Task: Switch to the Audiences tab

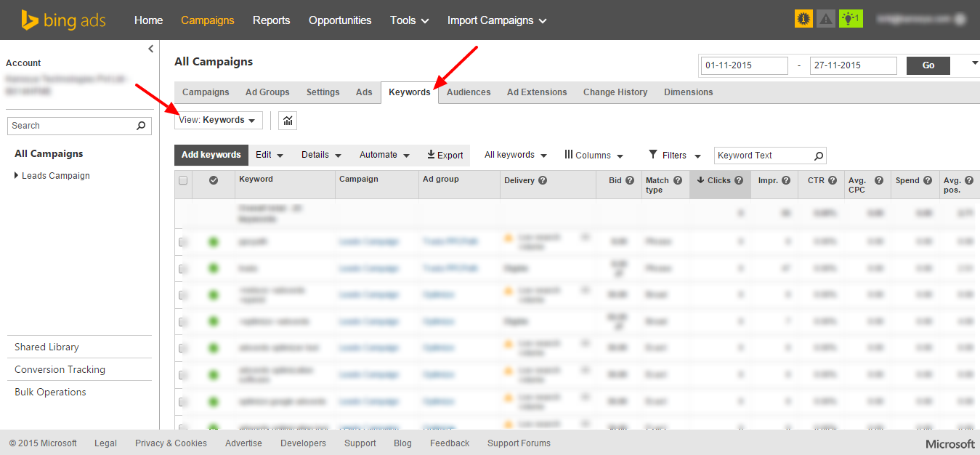Action: 469,92
